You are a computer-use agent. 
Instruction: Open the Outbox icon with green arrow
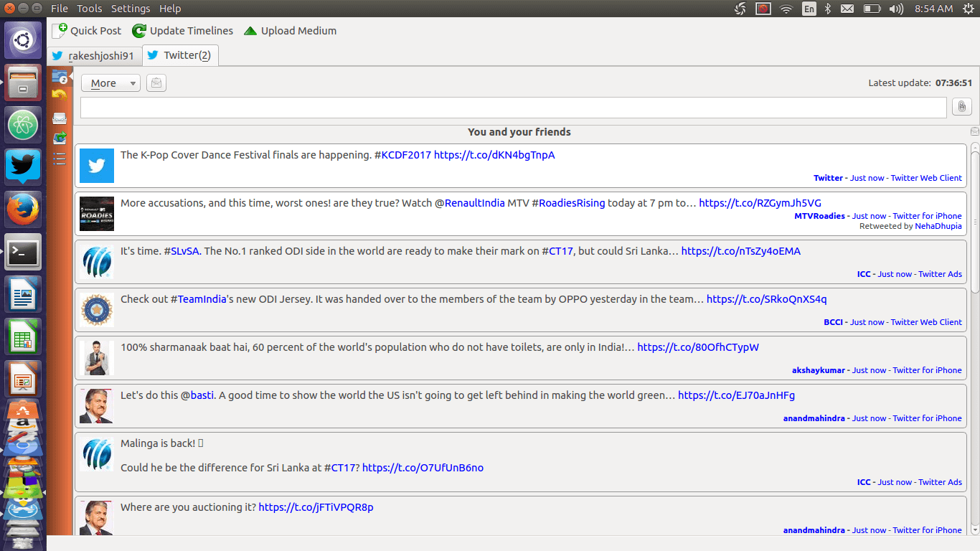coord(60,138)
